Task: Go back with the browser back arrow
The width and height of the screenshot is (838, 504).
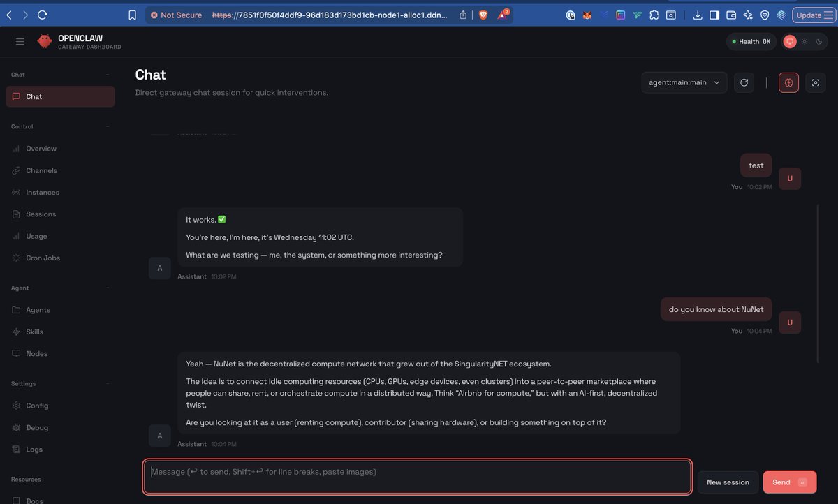Action: (9, 15)
